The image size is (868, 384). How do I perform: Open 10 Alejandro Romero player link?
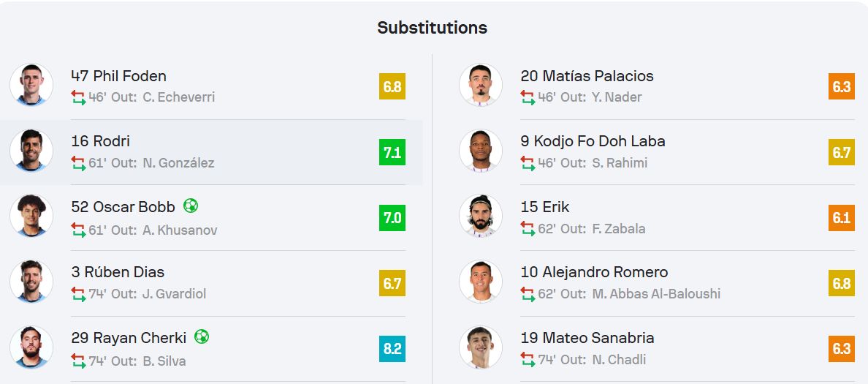(594, 273)
